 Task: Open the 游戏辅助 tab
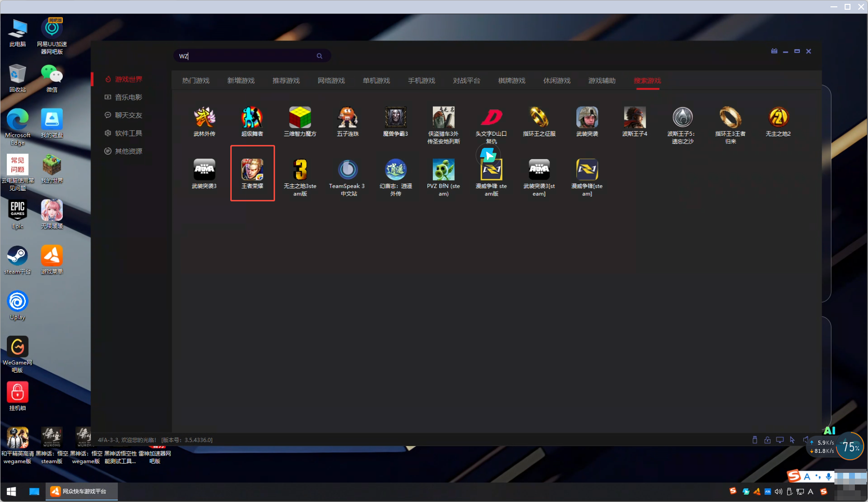[x=602, y=81]
